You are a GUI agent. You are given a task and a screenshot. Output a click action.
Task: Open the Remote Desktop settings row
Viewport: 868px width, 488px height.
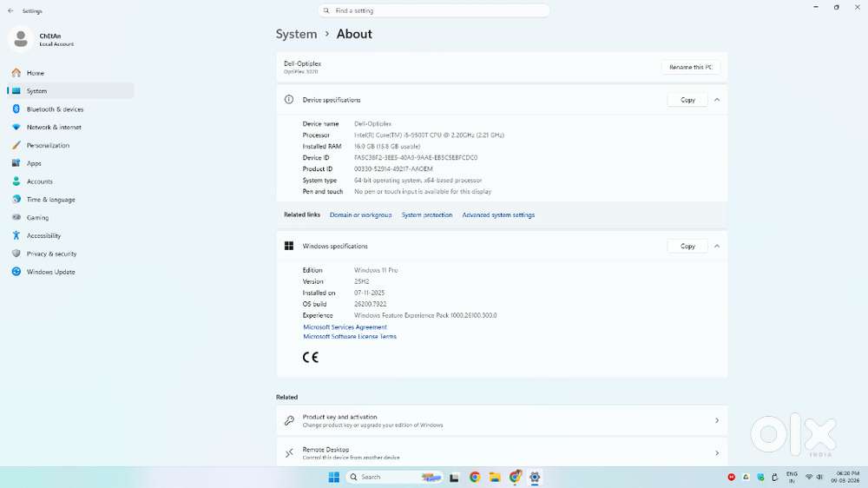tap(502, 453)
